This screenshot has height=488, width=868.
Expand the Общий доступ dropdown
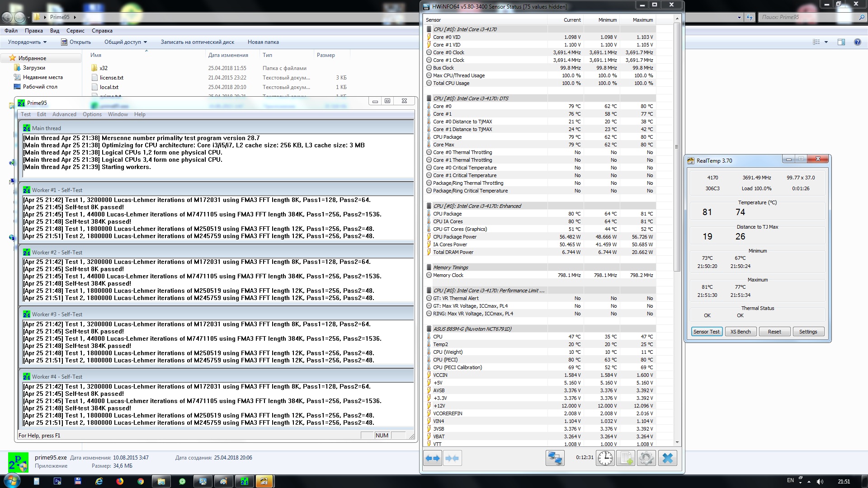tap(126, 42)
